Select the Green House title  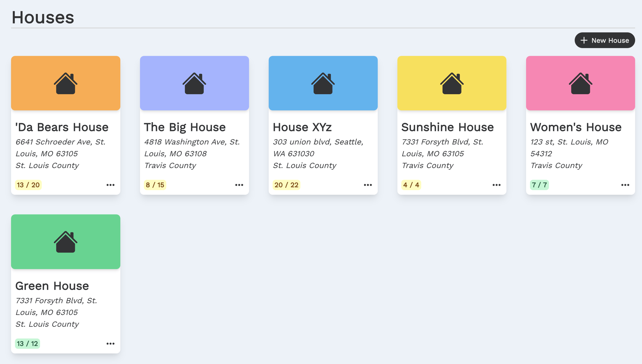[52, 286]
